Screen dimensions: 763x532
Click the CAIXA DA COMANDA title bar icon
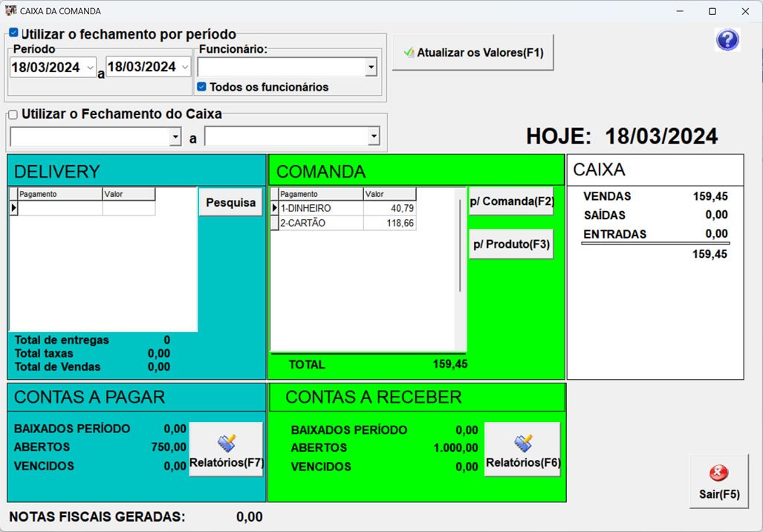pos(10,11)
